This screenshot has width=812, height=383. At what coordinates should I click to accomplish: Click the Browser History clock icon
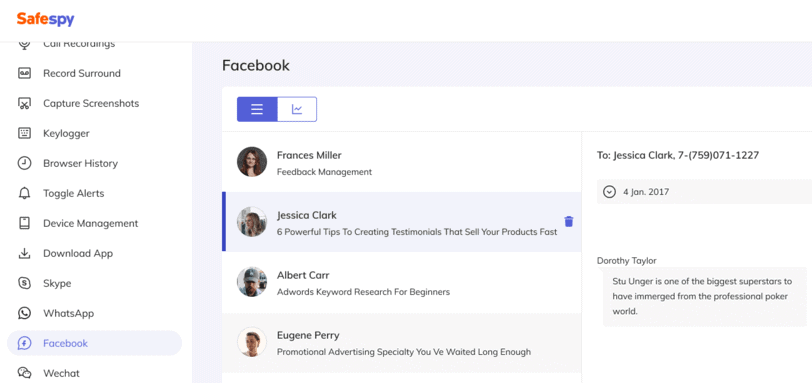click(x=24, y=163)
